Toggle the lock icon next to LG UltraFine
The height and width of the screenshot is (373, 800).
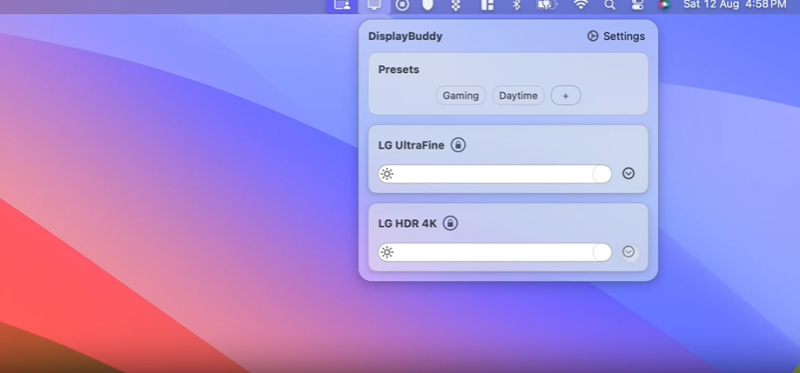(x=458, y=145)
